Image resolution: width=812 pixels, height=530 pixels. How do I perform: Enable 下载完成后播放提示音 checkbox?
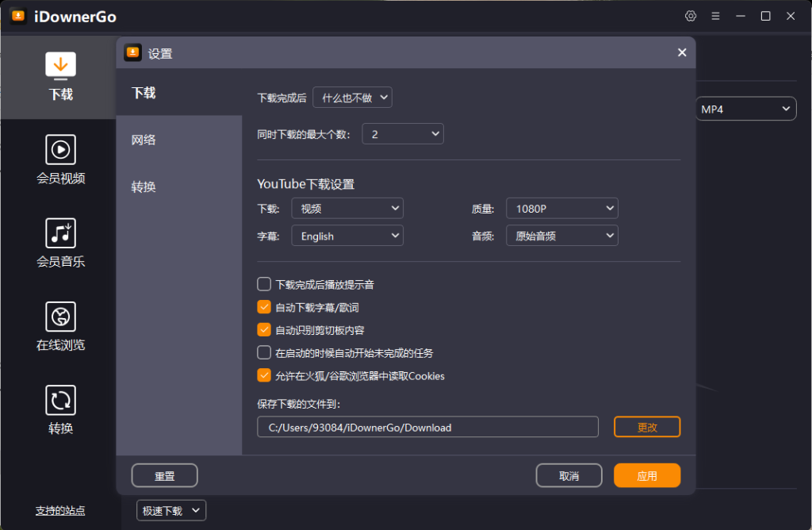(x=263, y=283)
